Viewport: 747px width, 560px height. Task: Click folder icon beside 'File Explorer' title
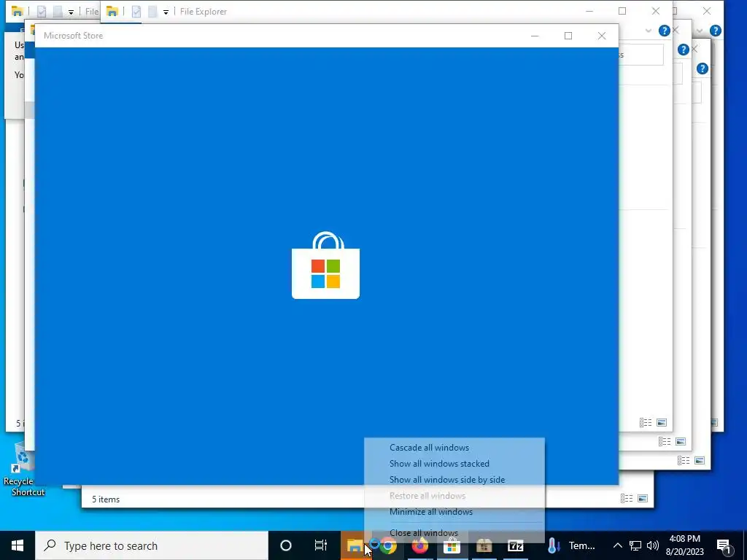coord(112,12)
